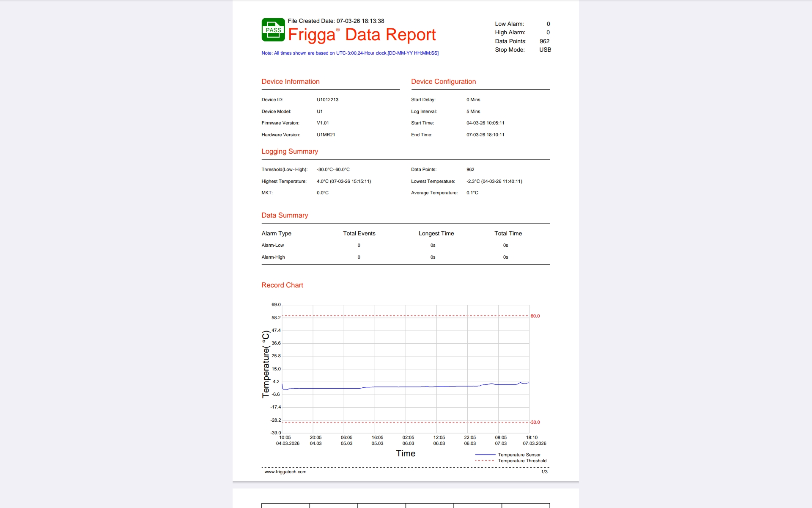812x508 pixels.
Task: Click the Total Events column header
Action: (359, 234)
